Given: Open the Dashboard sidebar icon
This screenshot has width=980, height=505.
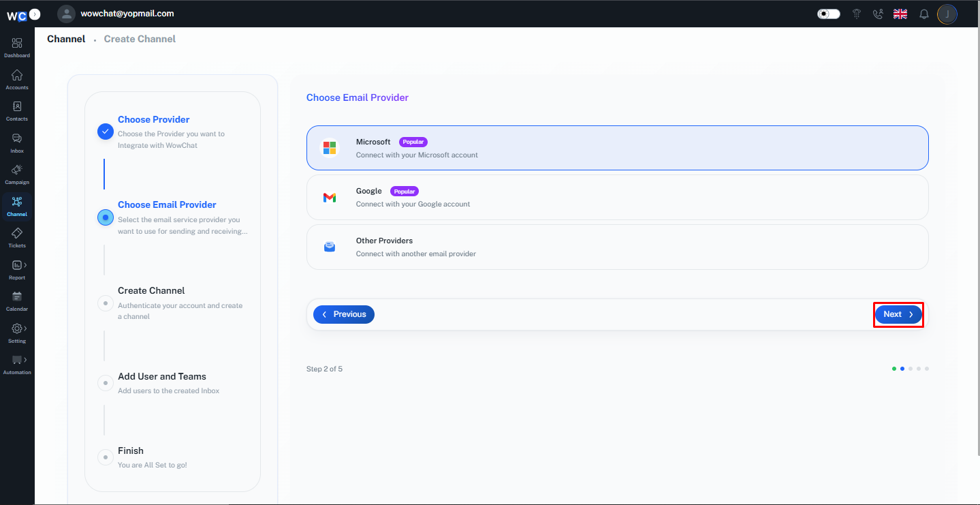Looking at the screenshot, I should point(17,43).
